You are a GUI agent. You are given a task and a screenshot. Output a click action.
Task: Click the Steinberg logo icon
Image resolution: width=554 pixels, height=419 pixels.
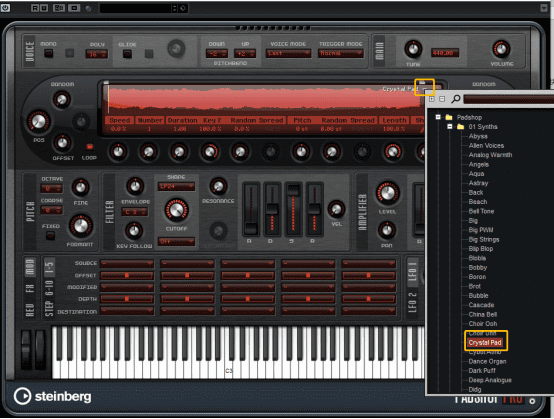pyautogui.click(x=22, y=396)
